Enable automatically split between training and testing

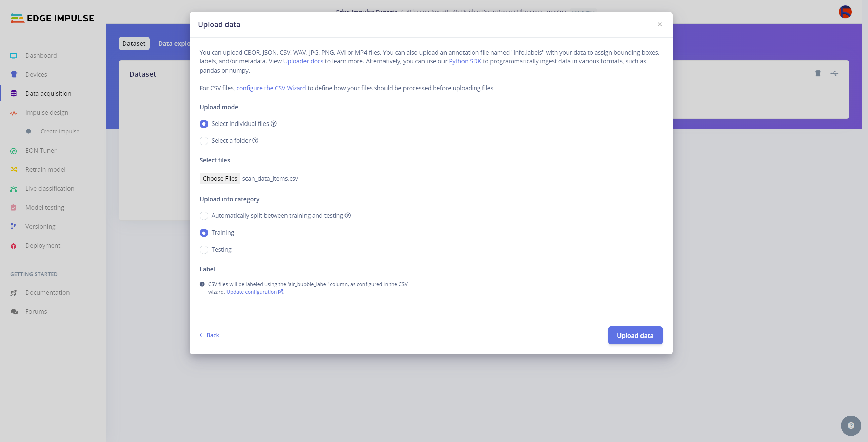click(204, 215)
